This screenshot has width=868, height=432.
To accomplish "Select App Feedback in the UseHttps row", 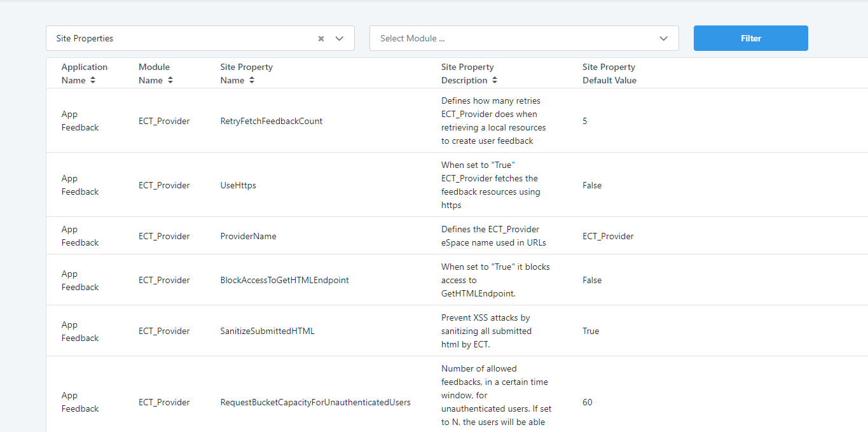I will (79, 185).
